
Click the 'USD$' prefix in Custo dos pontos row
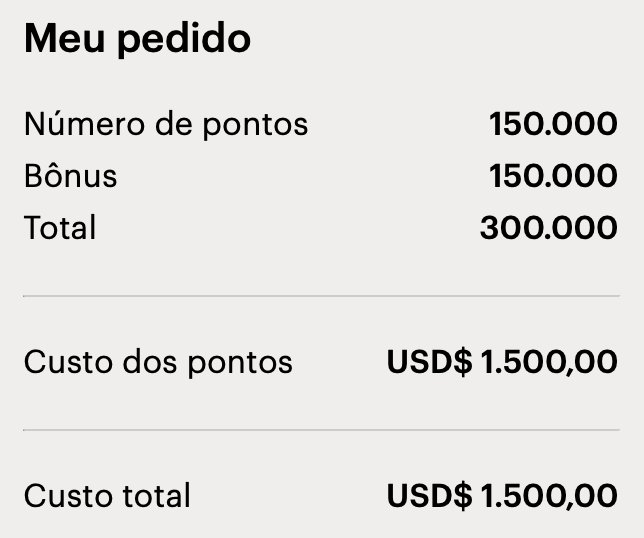(430, 362)
